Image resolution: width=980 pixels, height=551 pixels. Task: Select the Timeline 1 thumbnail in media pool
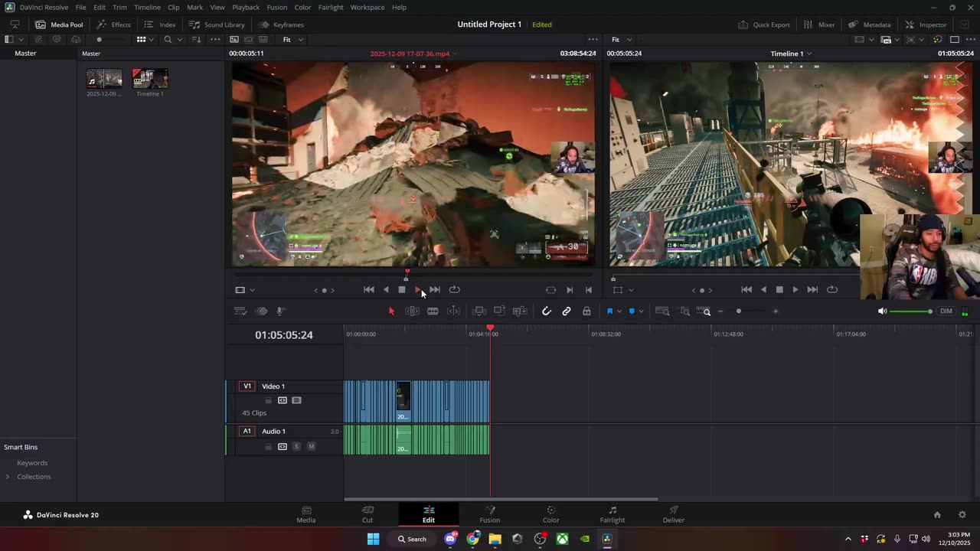pyautogui.click(x=150, y=79)
